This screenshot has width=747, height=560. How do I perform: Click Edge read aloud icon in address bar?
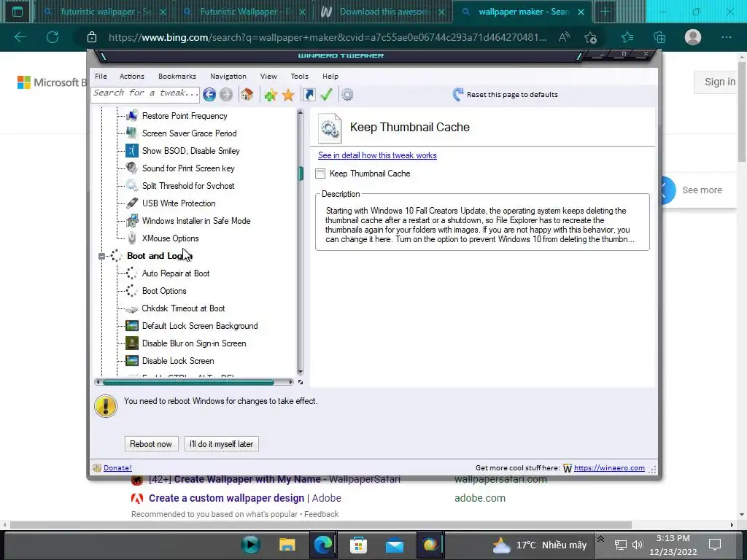564,37
